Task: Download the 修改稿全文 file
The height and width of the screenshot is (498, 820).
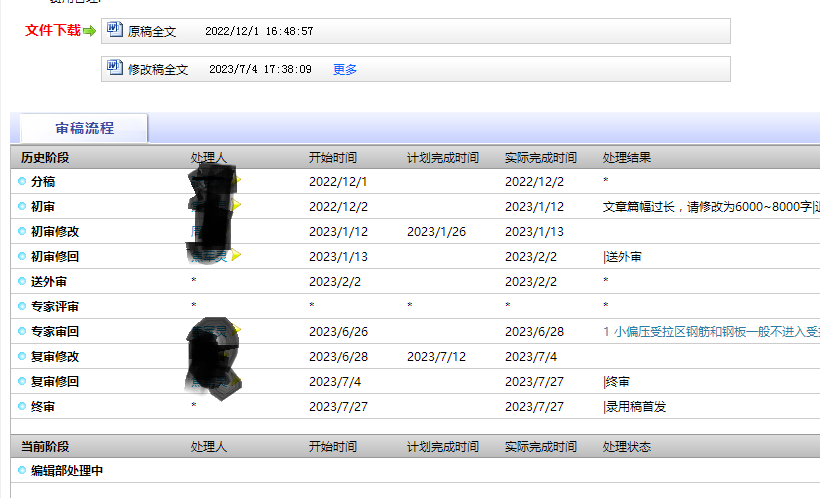Action: (158, 69)
